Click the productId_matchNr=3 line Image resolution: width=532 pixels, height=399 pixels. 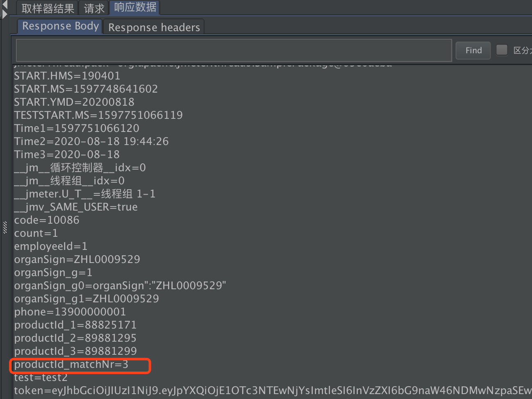(71, 364)
